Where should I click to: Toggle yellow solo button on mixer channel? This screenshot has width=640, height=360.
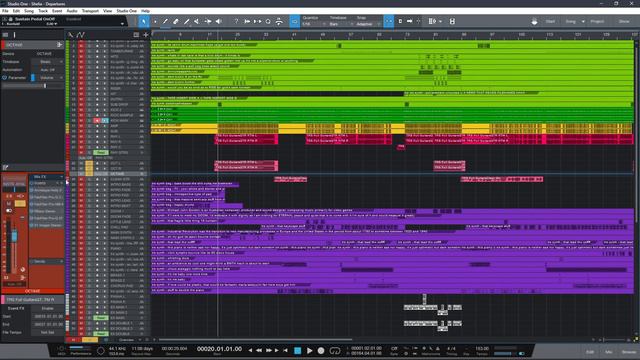coord(20,203)
